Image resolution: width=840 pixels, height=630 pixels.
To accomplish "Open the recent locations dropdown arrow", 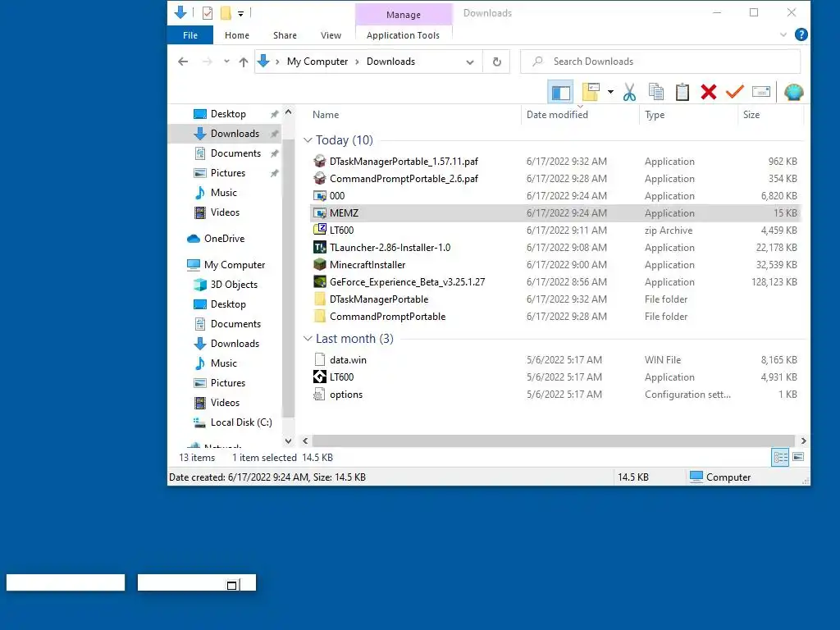I will [x=226, y=62].
